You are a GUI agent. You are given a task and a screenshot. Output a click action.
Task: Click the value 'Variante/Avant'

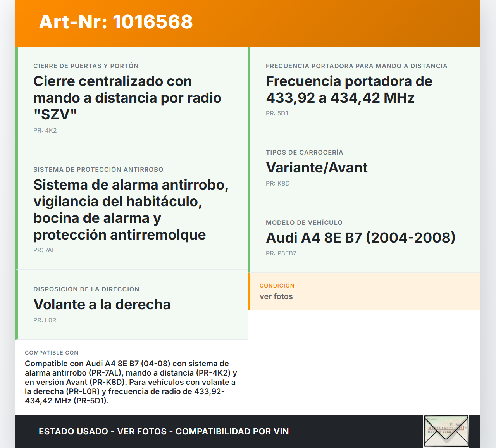[317, 168]
